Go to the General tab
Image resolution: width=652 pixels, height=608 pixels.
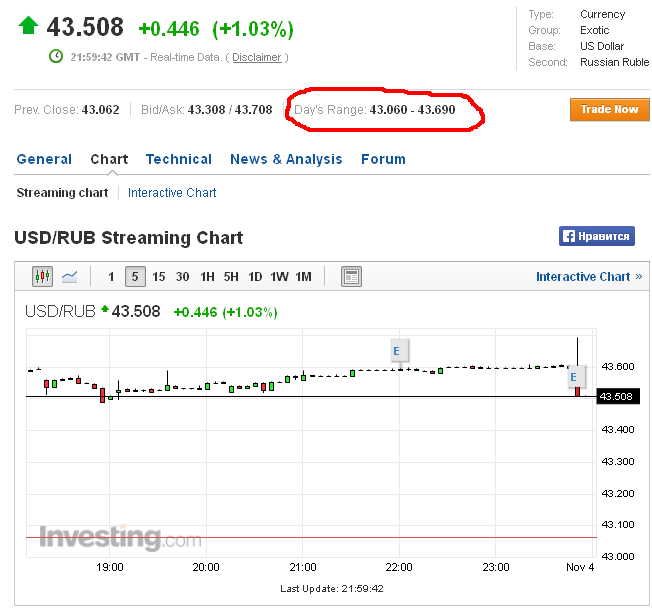pyautogui.click(x=44, y=159)
